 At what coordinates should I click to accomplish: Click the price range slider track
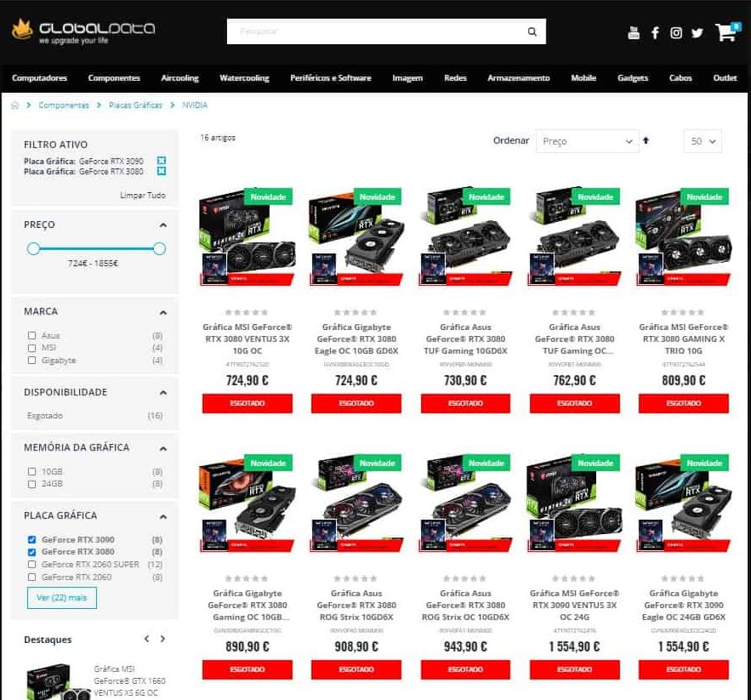[x=96, y=248]
